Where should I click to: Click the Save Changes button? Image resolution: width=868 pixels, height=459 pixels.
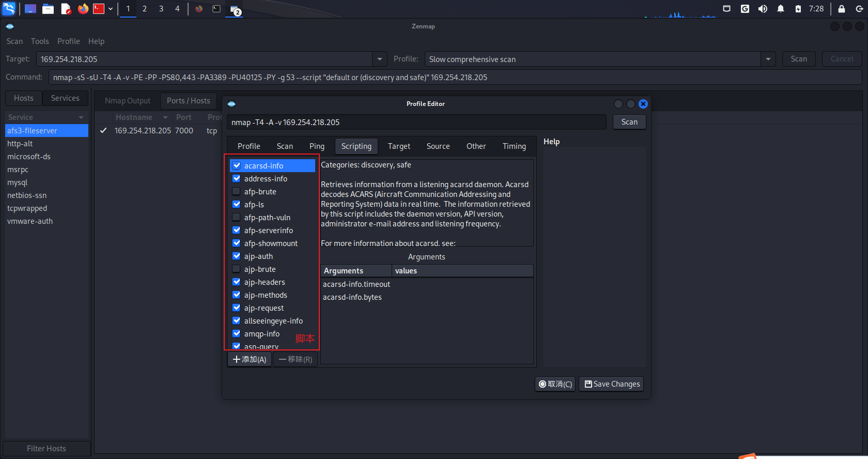(612, 384)
